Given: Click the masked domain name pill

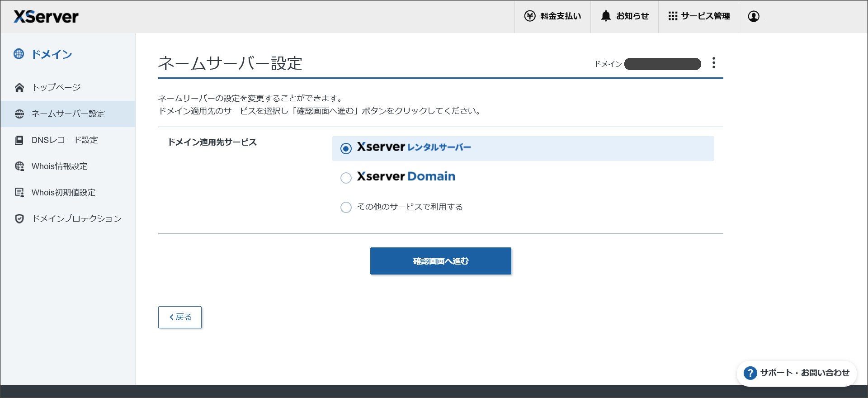Looking at the screenshot, I should point(663,64).
